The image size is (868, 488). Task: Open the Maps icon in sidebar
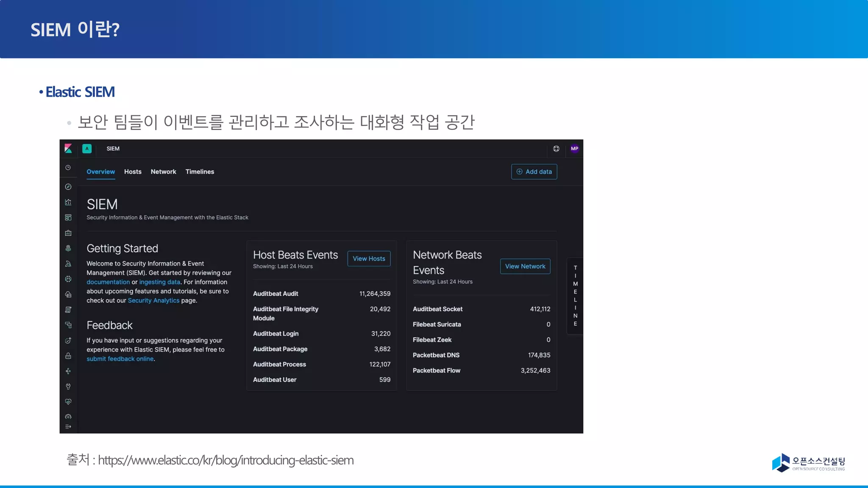(x=68, y=248)
